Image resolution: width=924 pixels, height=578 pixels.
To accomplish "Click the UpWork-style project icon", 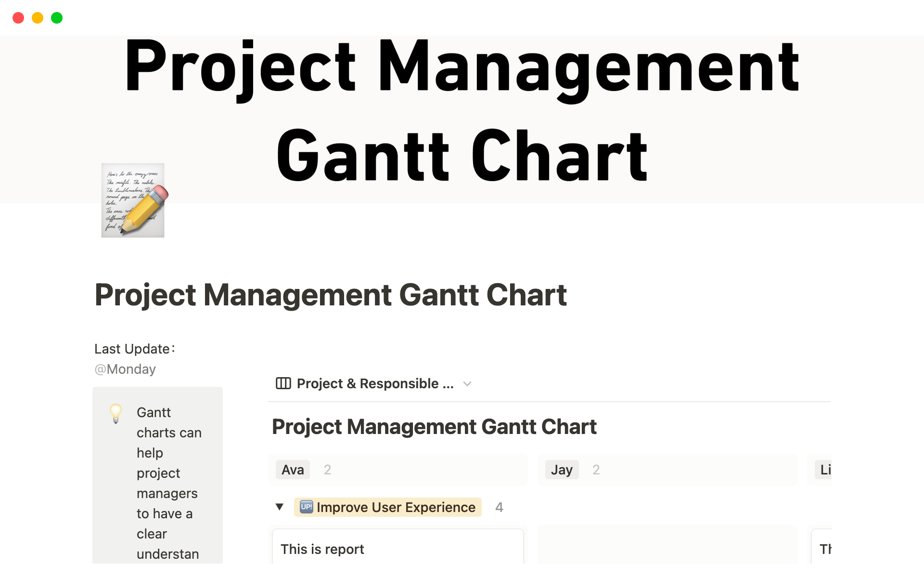I will click(306, 507).
